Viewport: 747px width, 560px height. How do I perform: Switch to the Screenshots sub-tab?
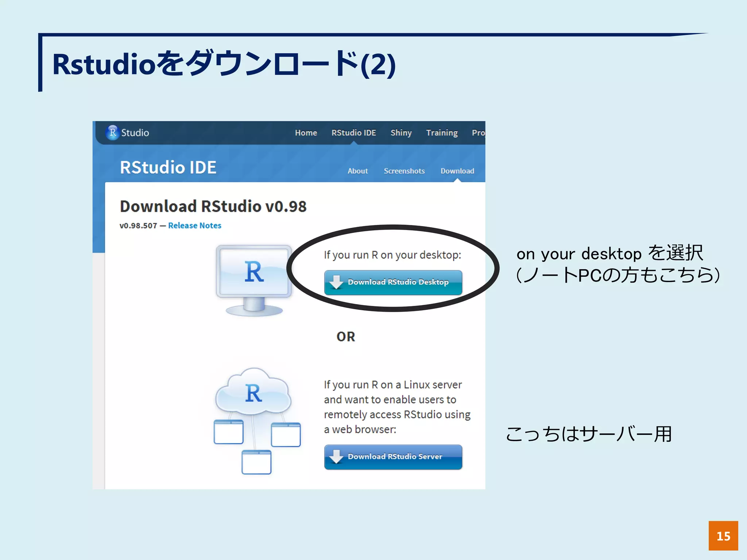tap(404, 171)
